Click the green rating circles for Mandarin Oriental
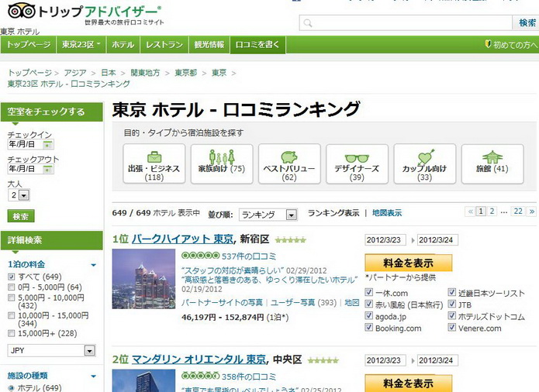This screenshot has height=392, width=539. click(200, 376)
